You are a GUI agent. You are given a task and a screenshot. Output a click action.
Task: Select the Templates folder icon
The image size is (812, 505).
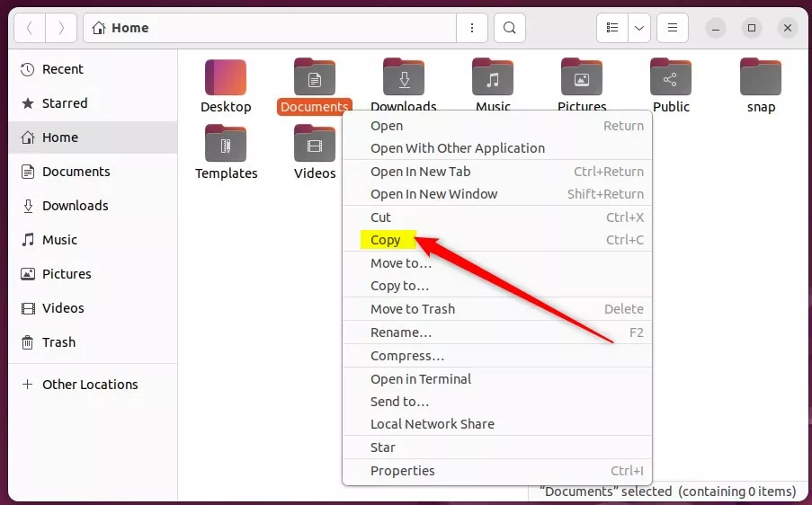coord(226,145)
